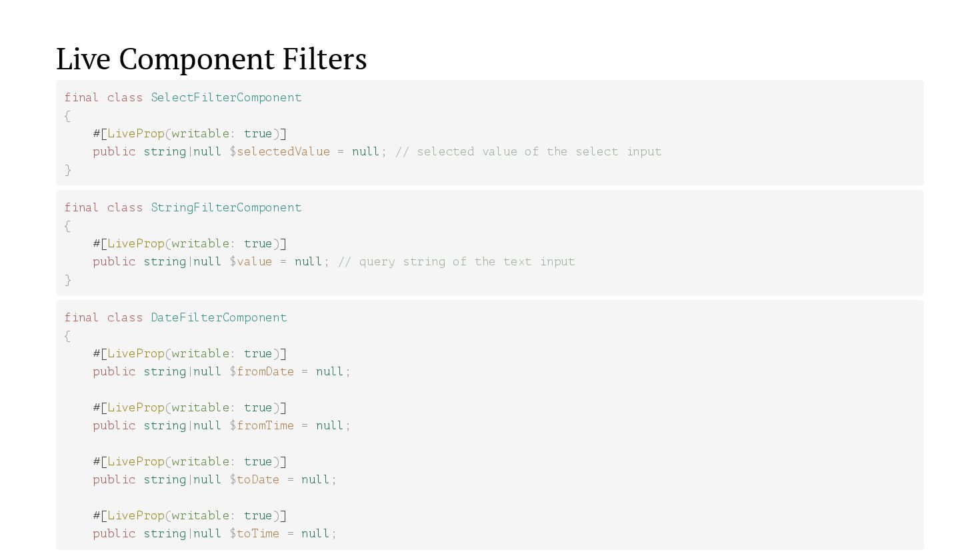The width and height of the screenshot is (980, 552).
Task: Click the "null" default value of $fromDate
Action: tap(329, 371)
